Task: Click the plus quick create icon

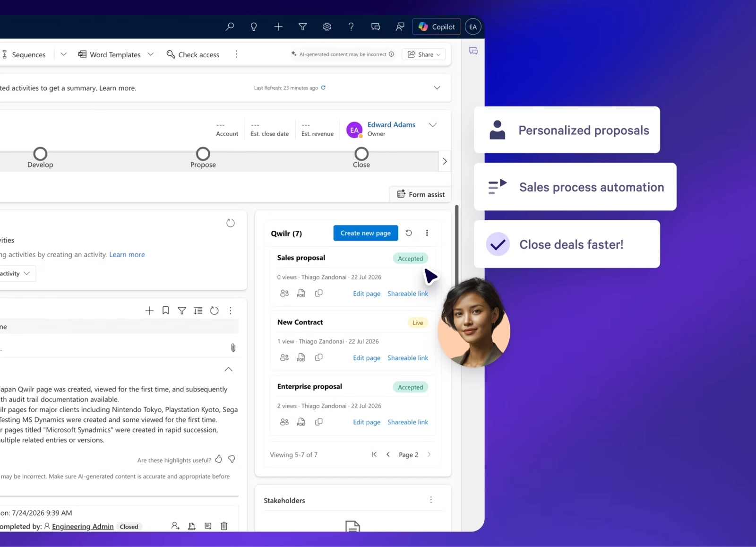Action: click(x=278, y=27)
